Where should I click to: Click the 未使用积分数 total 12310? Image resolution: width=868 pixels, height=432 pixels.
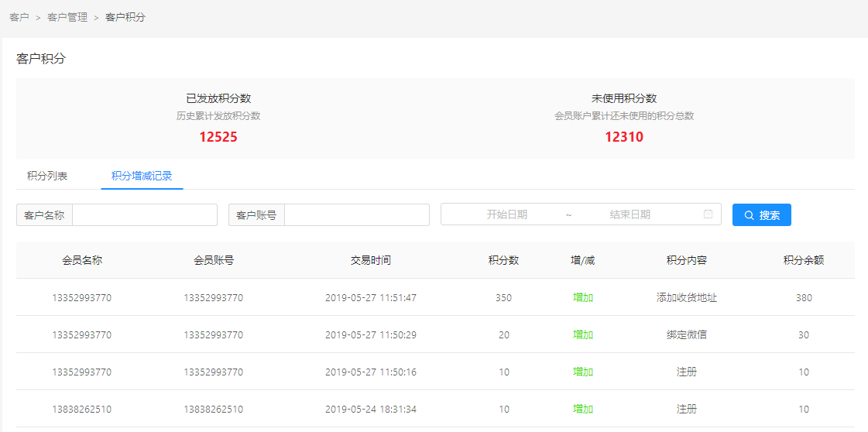624,138
